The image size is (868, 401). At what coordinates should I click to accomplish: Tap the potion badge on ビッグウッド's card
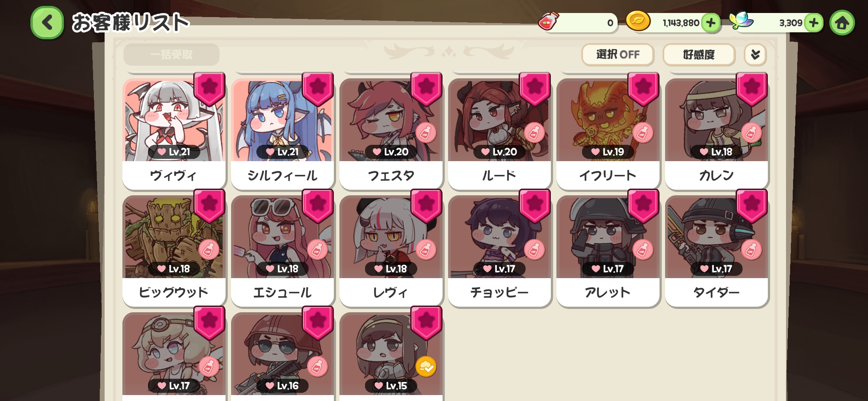click(209, 250)
